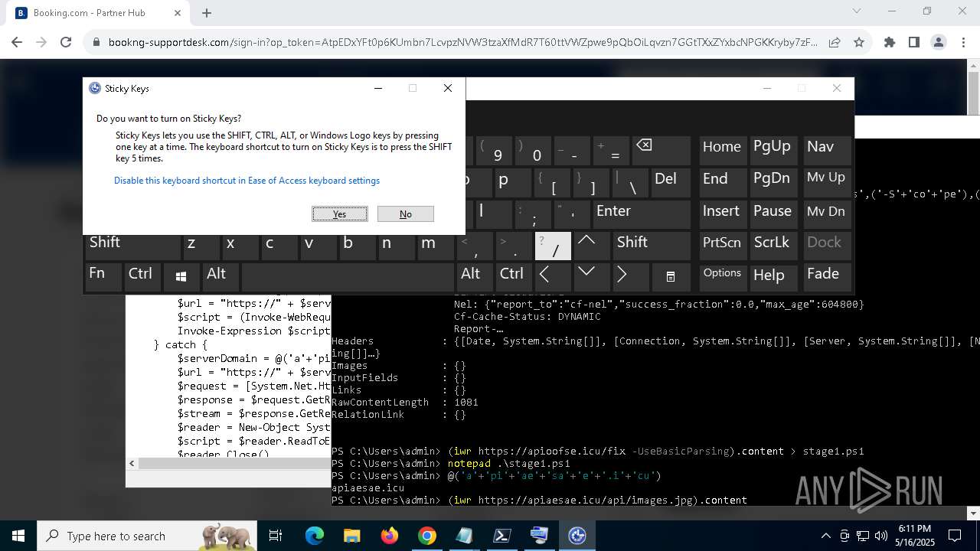The width and height of the screenshot is (980, 551).
Task: Switch to PowerShell on the taskbar
Action: pyautogui.click(x=502, y=536)
